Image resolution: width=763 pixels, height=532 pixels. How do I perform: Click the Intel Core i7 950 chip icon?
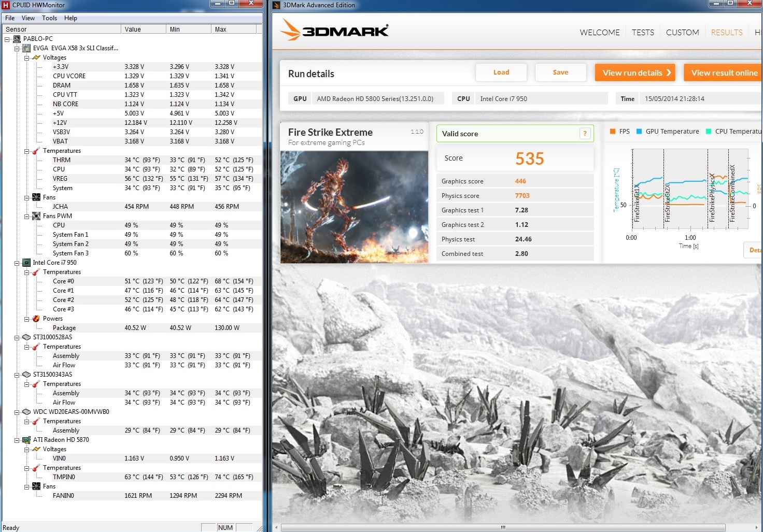point(26,263)
